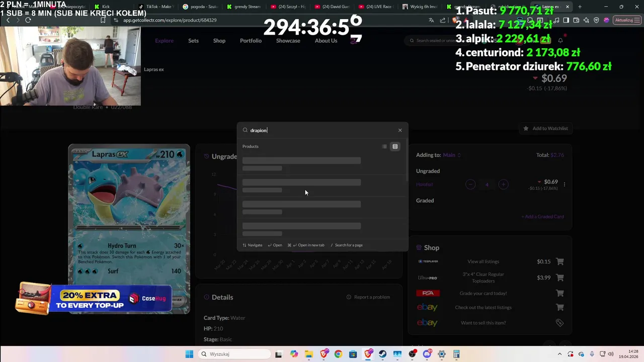Click the Open in new tab shortcut hint

tap(306, 245)
